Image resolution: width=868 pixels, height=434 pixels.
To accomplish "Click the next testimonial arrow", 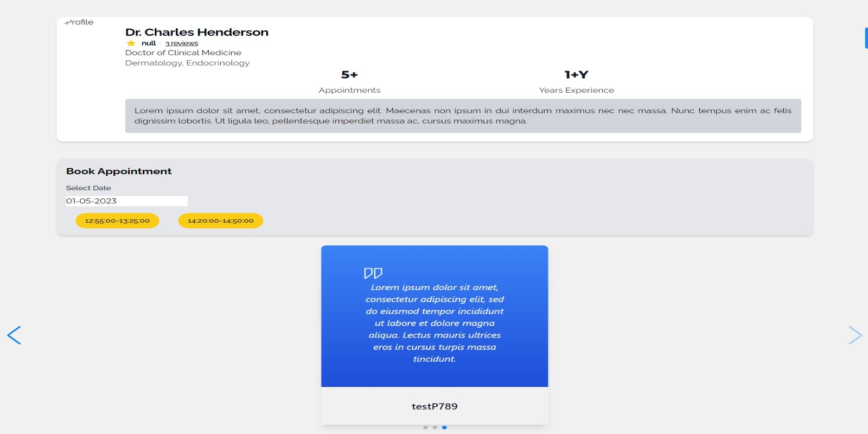I will 854,335.
